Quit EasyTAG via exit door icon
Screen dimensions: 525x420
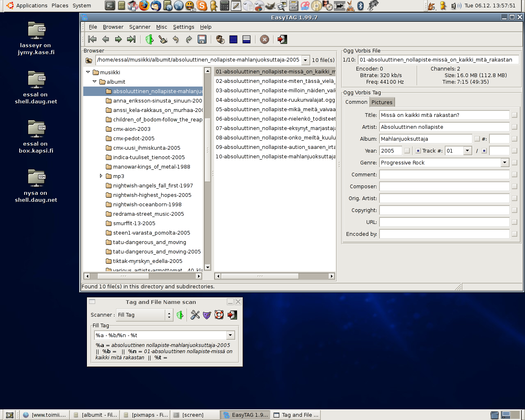tap(282, 39)
